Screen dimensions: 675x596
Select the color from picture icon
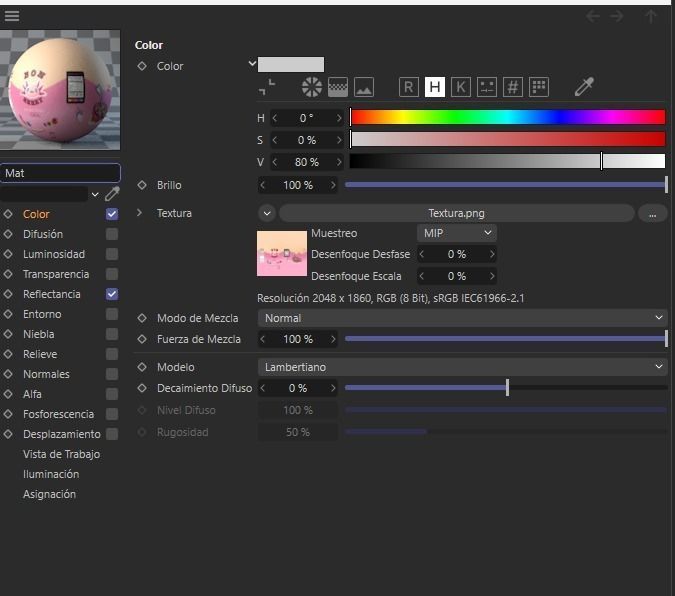click(x=364, y=87)
